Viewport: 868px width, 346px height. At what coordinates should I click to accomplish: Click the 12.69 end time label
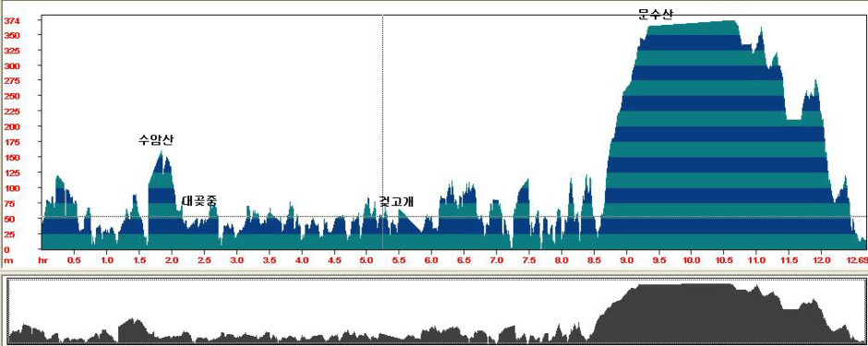click(x=857, y=259)
